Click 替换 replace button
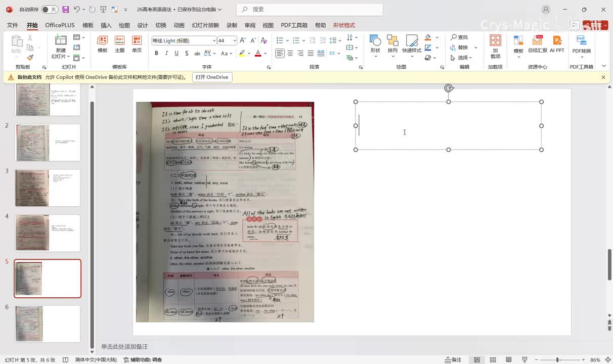 click(x=459, y=48)
